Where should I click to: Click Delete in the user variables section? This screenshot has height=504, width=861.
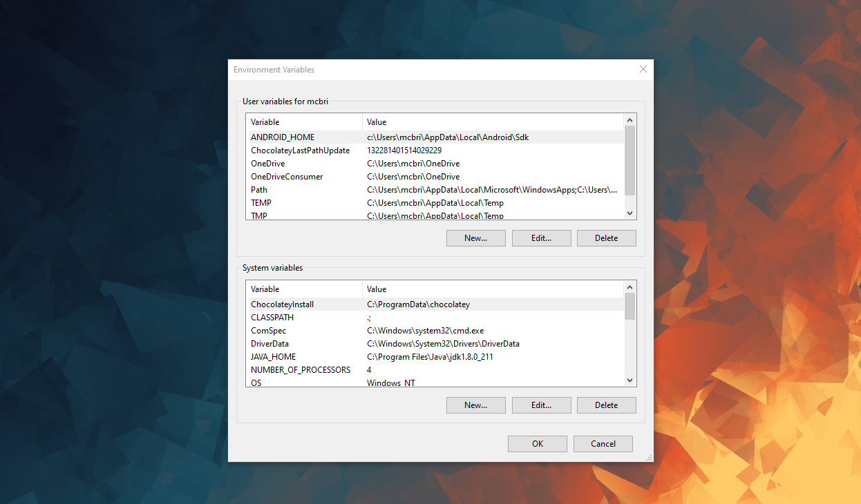[606, 238]
